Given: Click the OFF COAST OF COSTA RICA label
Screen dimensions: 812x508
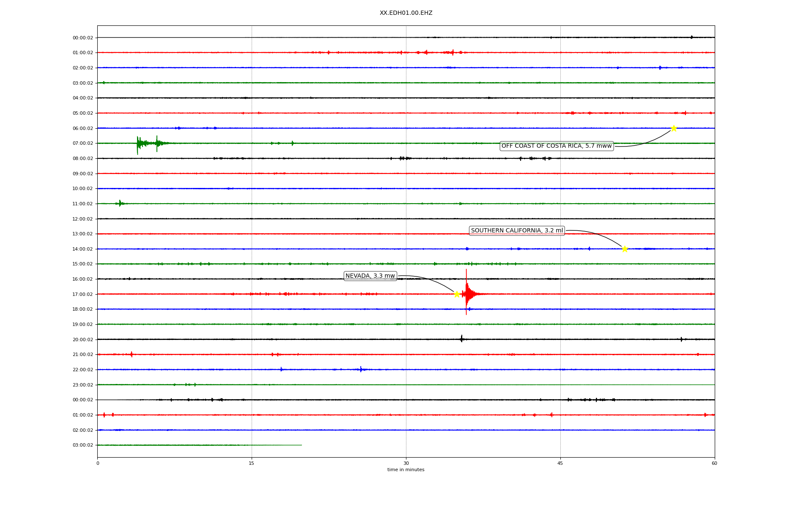Looking at the screenshot, I should pyautogui.click(x=557, y=146).
